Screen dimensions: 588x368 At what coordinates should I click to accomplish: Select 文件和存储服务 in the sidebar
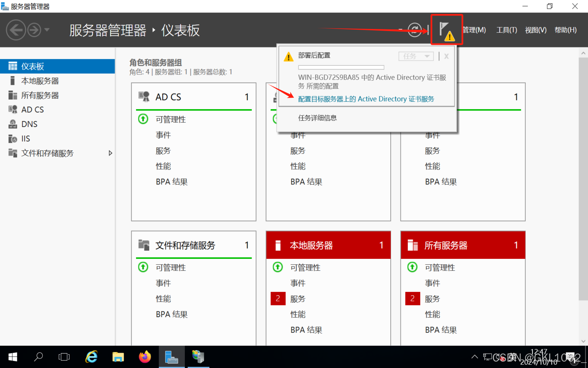57,153
